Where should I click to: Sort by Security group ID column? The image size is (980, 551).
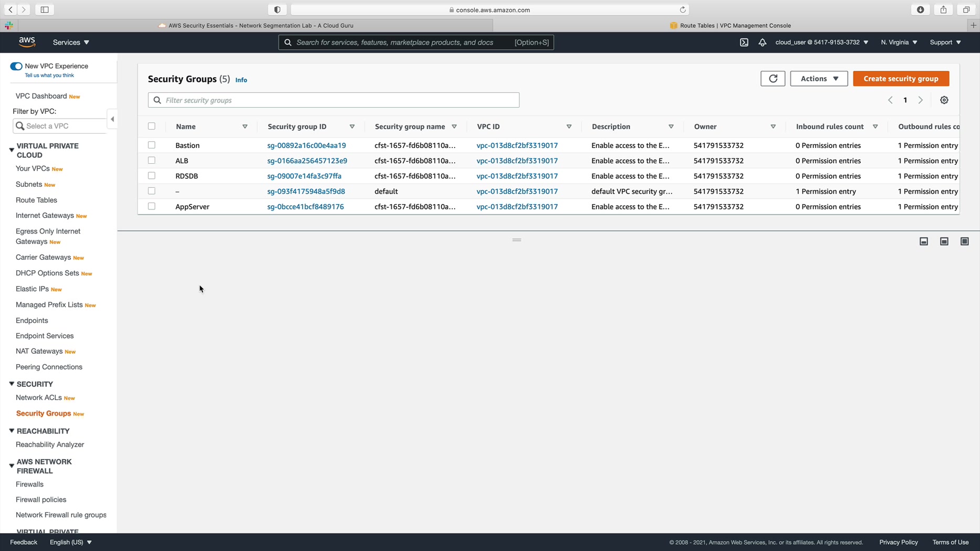coord(352,126)
